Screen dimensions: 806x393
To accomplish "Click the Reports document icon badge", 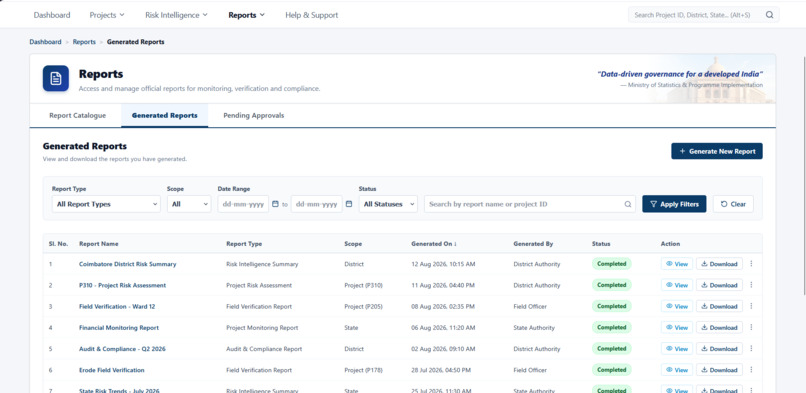I will pyautogui.click(x=56, y=78).
